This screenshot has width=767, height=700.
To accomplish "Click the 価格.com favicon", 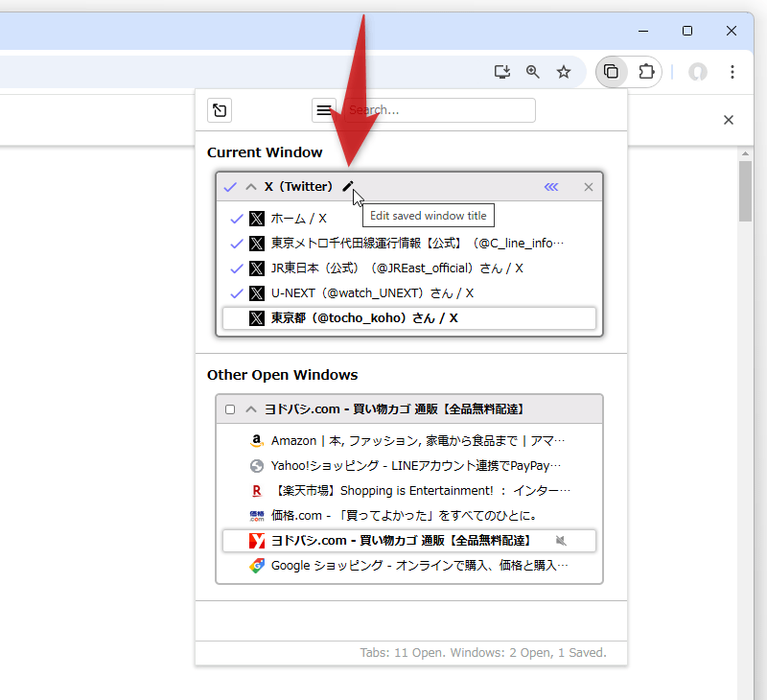I will point(257,516).
